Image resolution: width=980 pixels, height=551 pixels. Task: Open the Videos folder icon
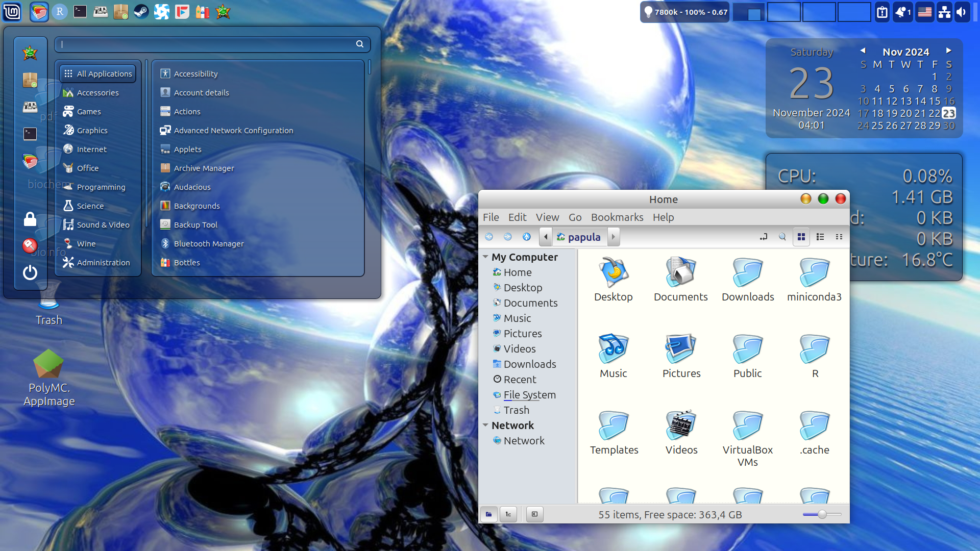click(x=681, y=432)
